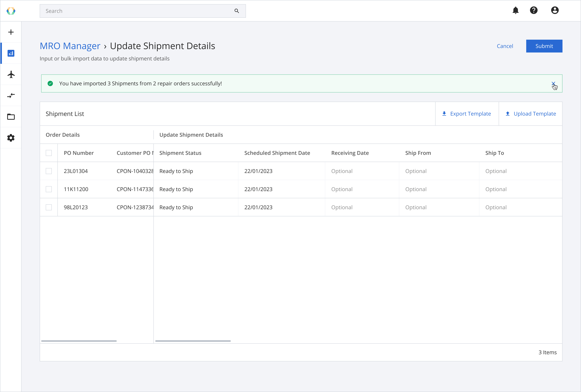This screenshot has height=392, width=581.
Task: Click the plus icon in sidebar
Action: (x=11, y=32)
